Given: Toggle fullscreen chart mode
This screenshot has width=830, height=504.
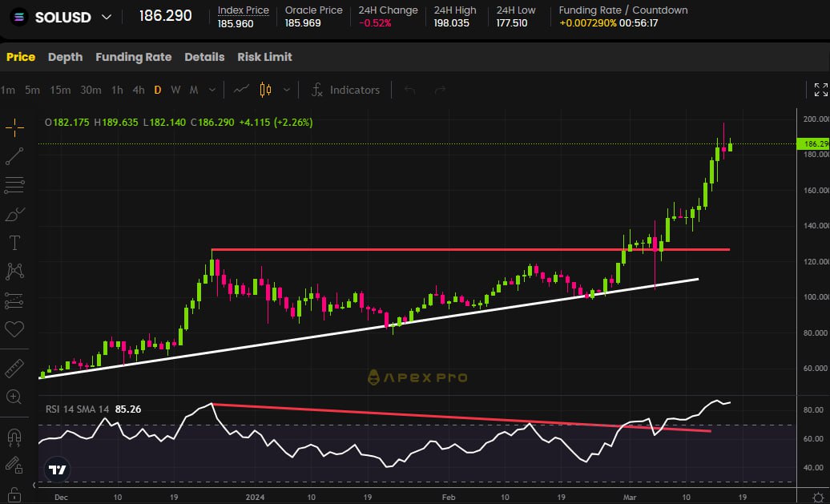Looking at the screenshot, I should pos(820,90).
